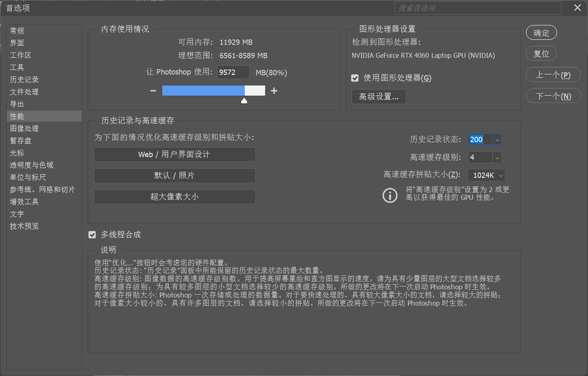Select 文字 category

pos(44,214)
